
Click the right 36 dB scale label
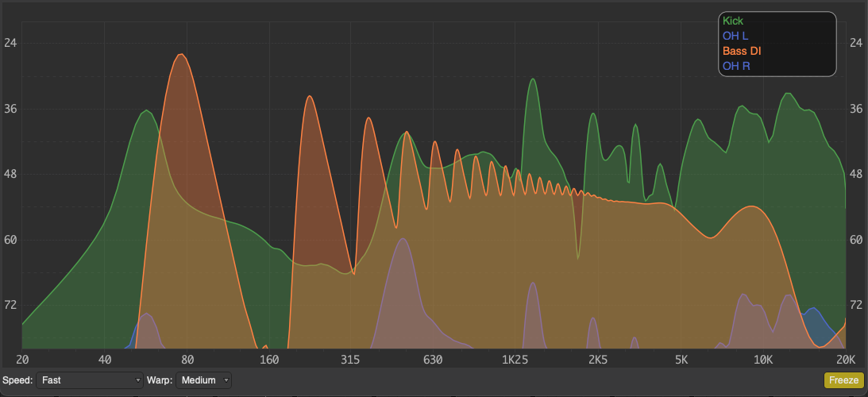click(x=856, y=109)
